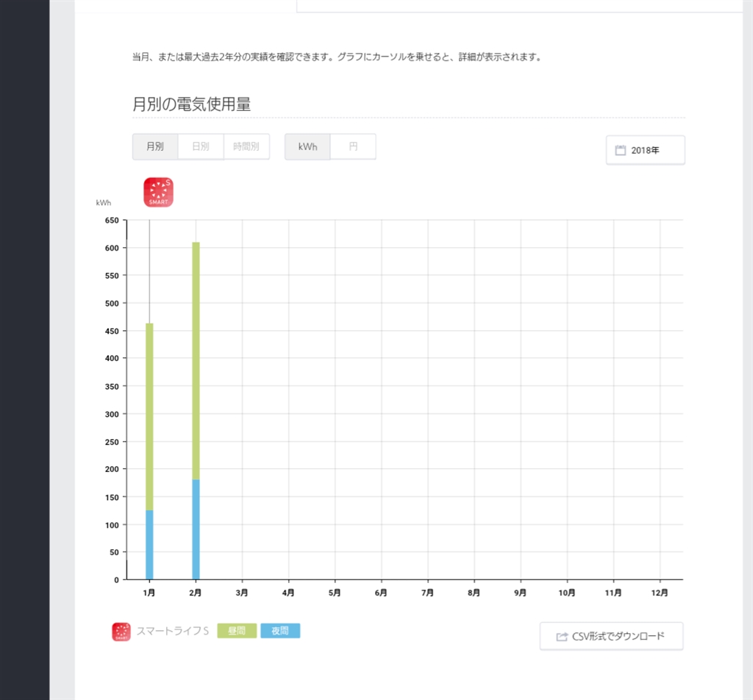Click the 1月 axis label

click(149, 593)
